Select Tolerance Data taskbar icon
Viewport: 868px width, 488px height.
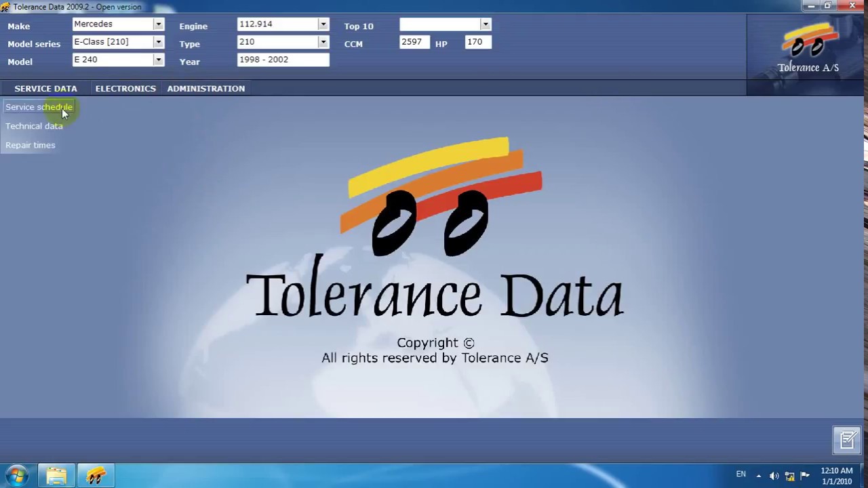click(96, 475)
